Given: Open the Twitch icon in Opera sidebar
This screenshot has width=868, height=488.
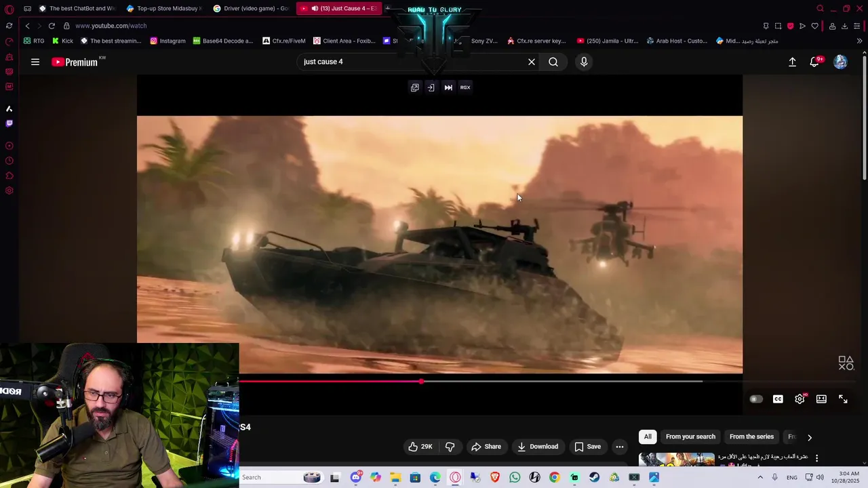Looking at the screenshot, I should click(9, 123).
